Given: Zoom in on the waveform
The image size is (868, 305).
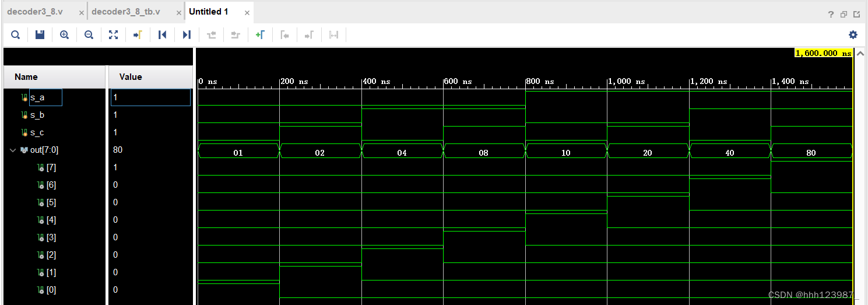Looking at the screenshot, I should (65, 35).
